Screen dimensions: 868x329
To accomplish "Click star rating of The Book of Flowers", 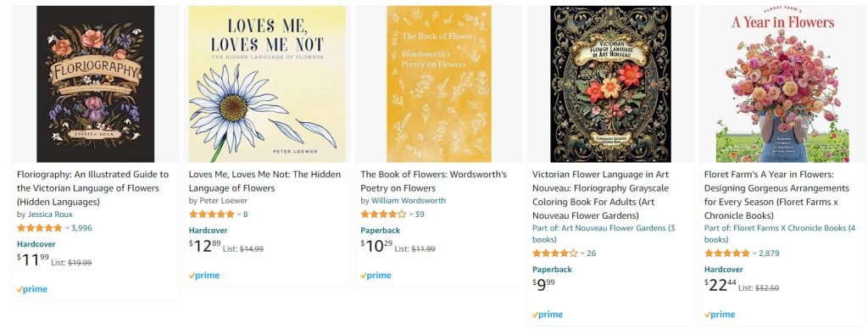I will (383, 215).
